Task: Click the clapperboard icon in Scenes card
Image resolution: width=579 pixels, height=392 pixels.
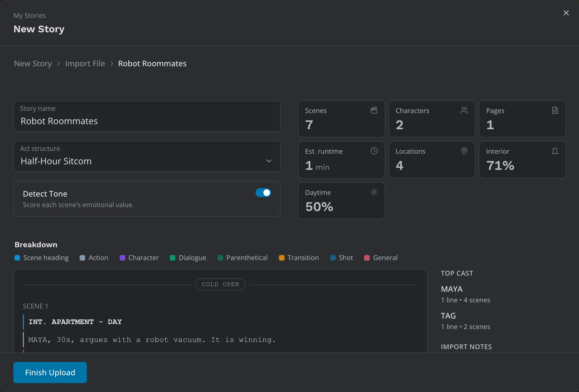Action: pos(374,110)
